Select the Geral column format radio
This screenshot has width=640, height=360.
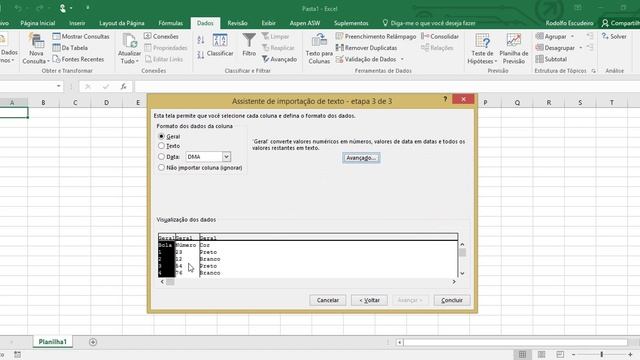pos(161,136)
